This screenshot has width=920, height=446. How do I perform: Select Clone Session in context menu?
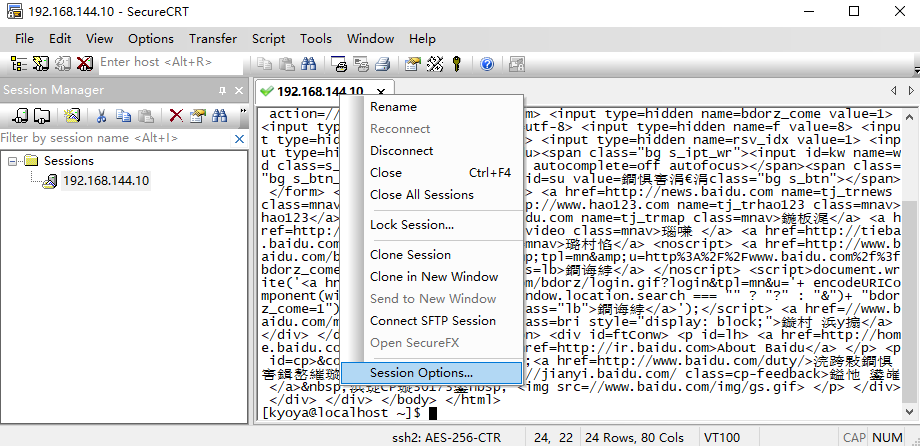431,255
